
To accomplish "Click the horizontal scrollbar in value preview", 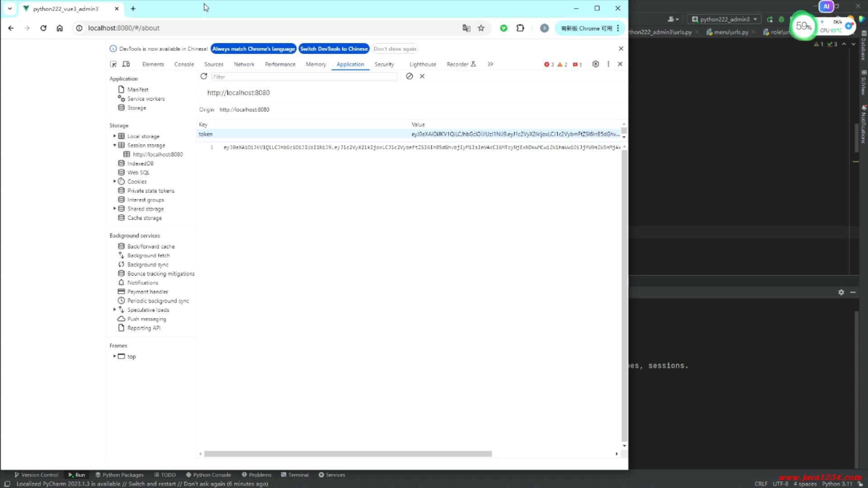I will (348, 454).
